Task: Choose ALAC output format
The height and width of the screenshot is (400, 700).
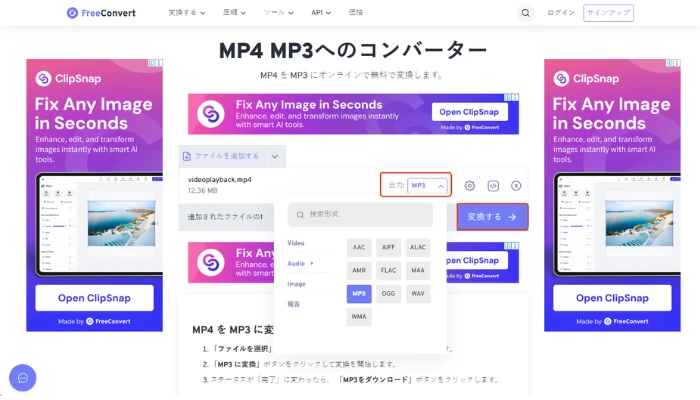Action: click(x=418, y=247)
